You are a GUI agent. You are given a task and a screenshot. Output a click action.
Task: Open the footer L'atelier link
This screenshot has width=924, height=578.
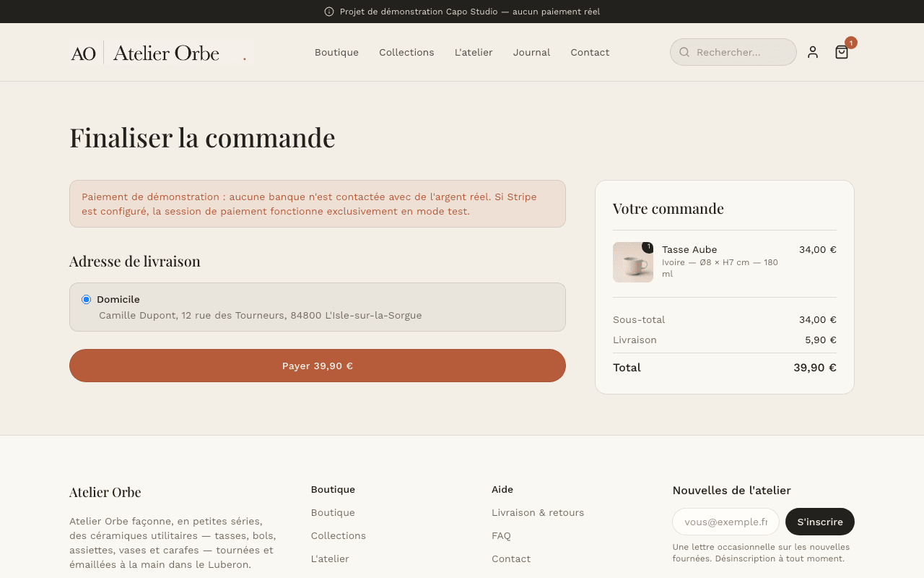click(x=330, y=558)
